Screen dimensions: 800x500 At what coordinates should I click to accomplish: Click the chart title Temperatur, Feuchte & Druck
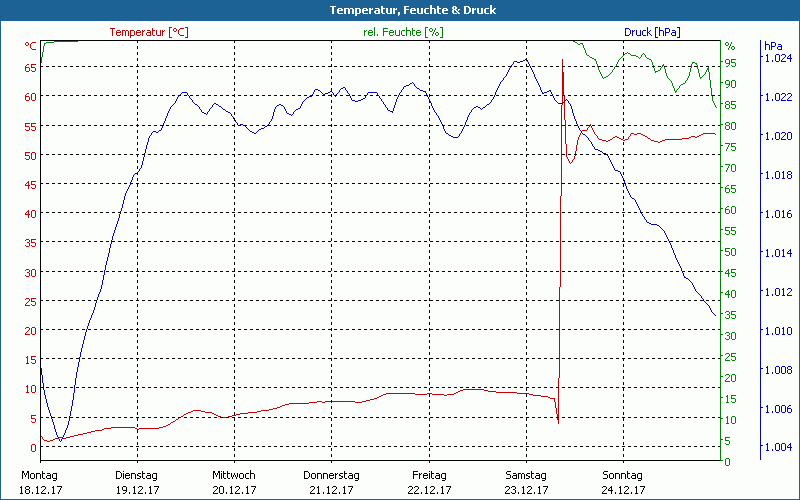[399, 10]
